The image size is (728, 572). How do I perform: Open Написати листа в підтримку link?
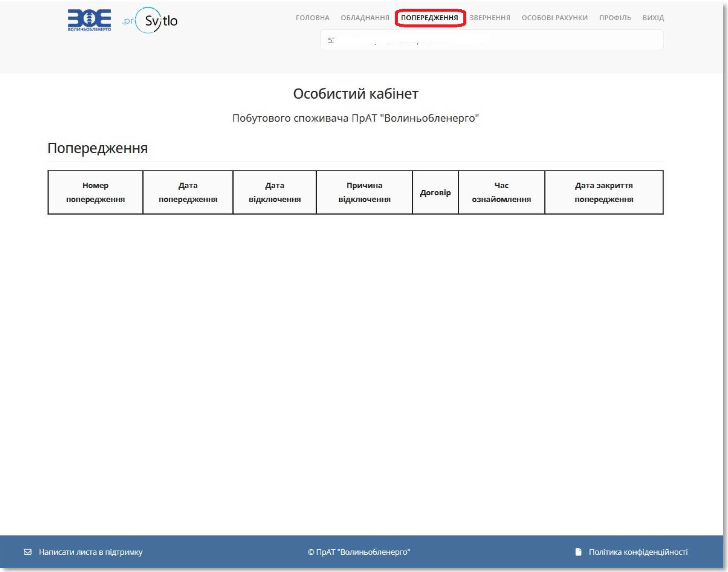pyautogui.click(x=91, y=552)
